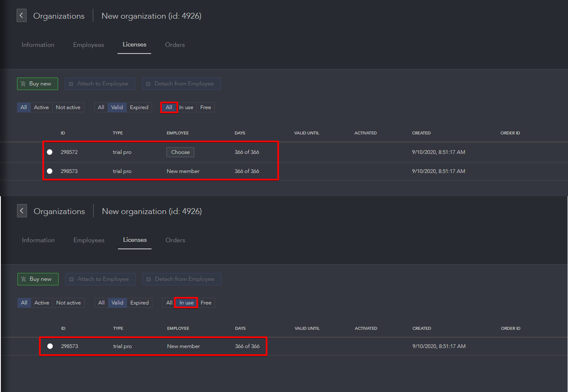Image resolution: width=568 pixels, height=392 pixels.
Task: Switch to the Information tab
Action: click(x=38, y=44)
